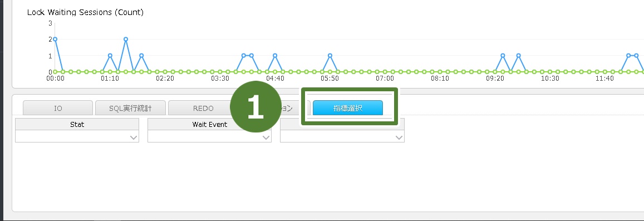The image size is (644, 221).
Task: Click the 00:00 time axis label
Action: pyautogui.click(x=55, y=78)
